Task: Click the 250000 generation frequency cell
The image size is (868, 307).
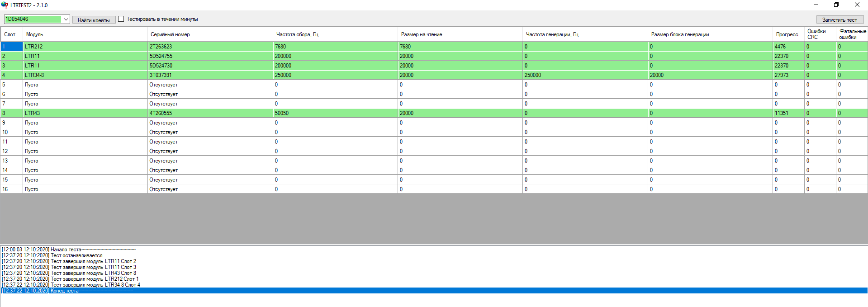Action: tap(585, 75)
